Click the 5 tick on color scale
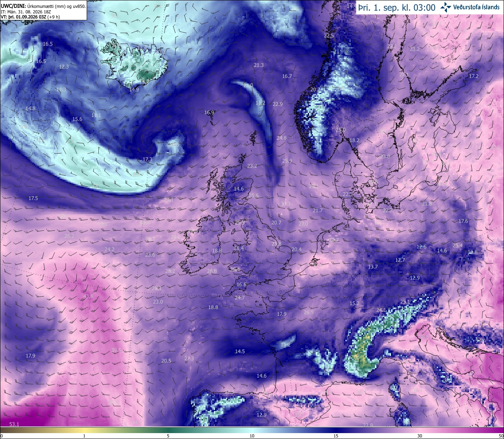The image size is (504, 439). click(168, 436)
